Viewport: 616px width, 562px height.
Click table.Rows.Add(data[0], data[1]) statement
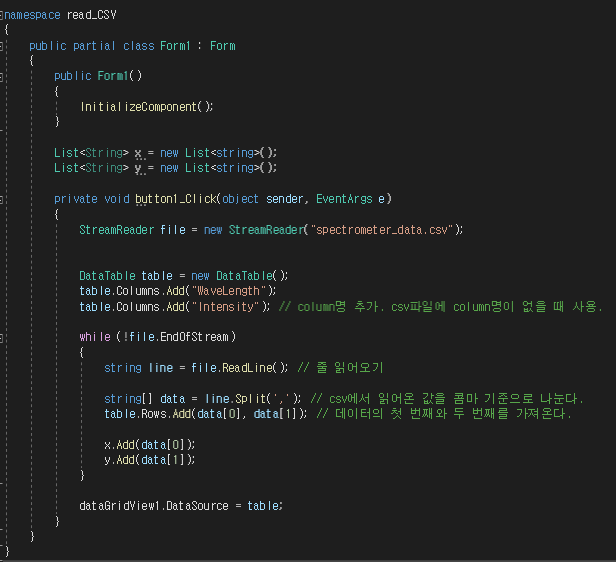(205, 414)
